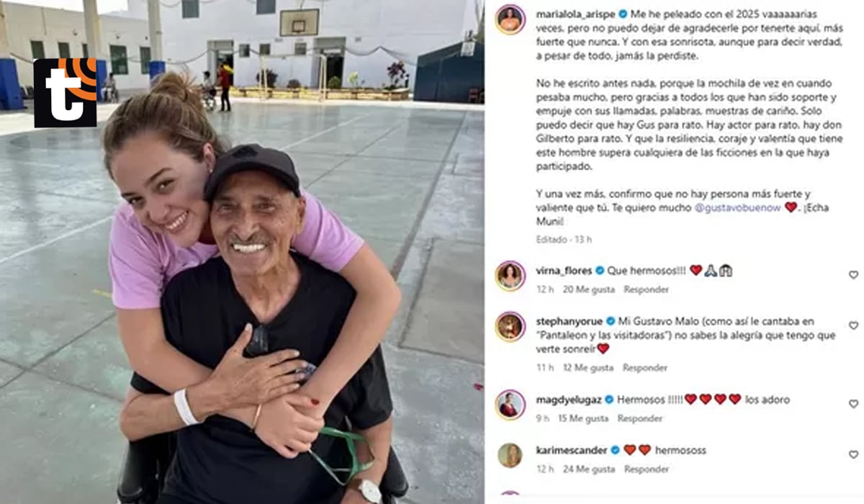Like stephanyorue comment with the heart icon
Screen dimensions: 864x504
pyautogui.click(x=853, y=325)
